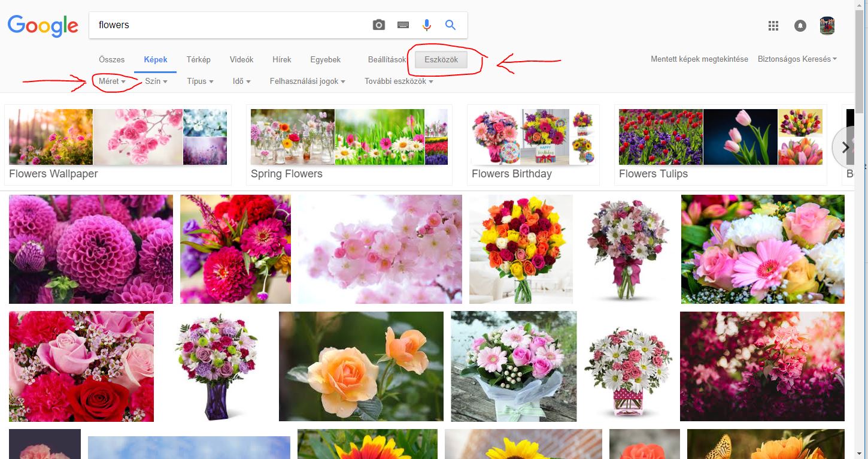Viewport: 868px width, 459px height.
Task: Open the on-screen keyboard icon
Action: click(x=403, y=25)
